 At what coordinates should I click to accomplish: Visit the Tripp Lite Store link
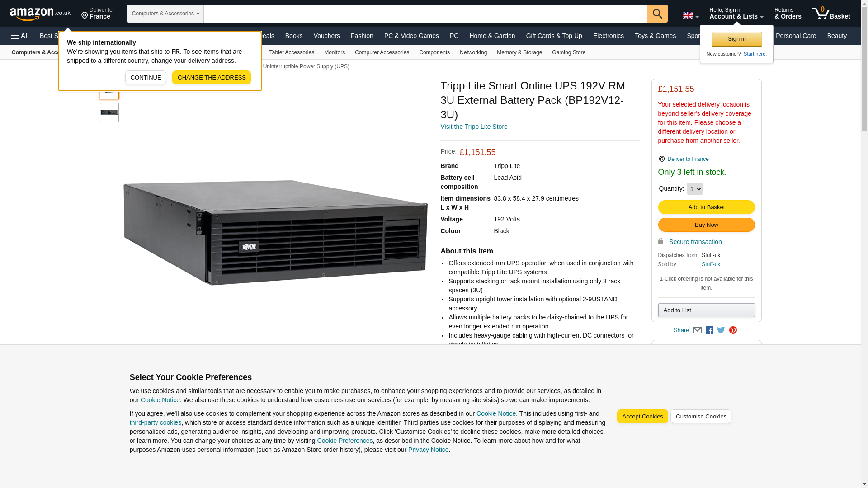(474, 127)
